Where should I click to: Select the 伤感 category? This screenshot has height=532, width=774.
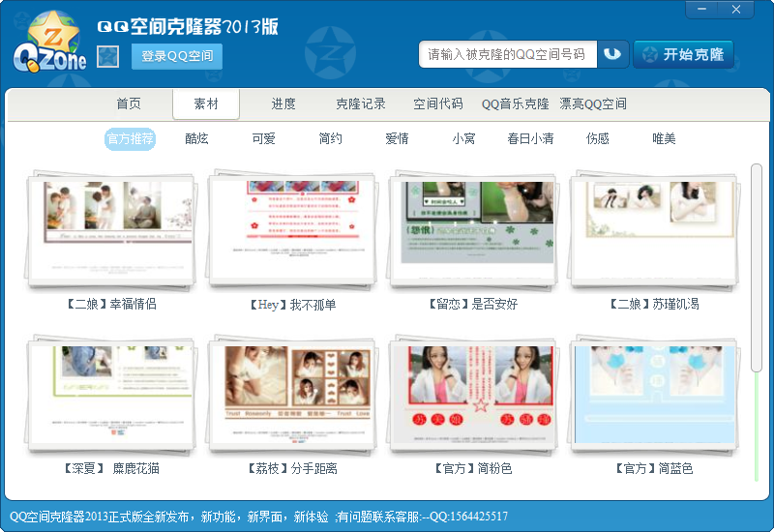pos(597,138)
